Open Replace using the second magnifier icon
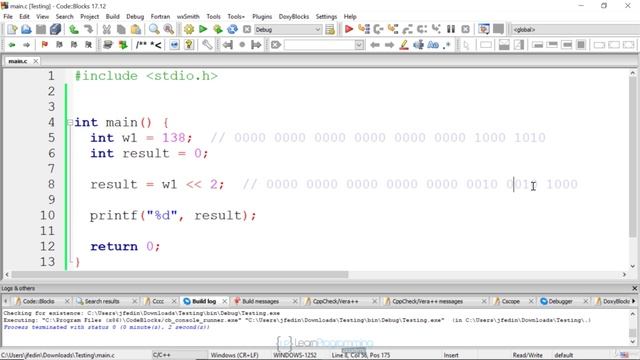The height and width of the screenshot is (360, 640). (x=169, y=29)
